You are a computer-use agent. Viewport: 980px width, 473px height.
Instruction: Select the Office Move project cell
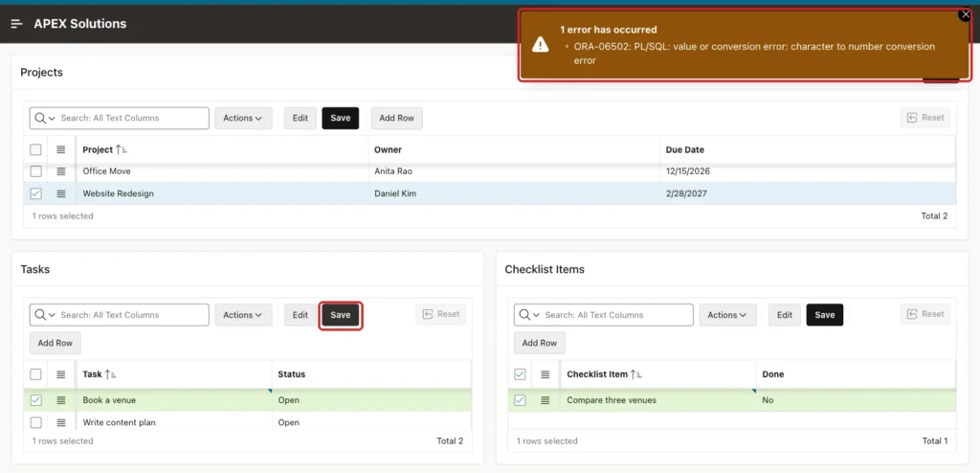coord(222,171)
